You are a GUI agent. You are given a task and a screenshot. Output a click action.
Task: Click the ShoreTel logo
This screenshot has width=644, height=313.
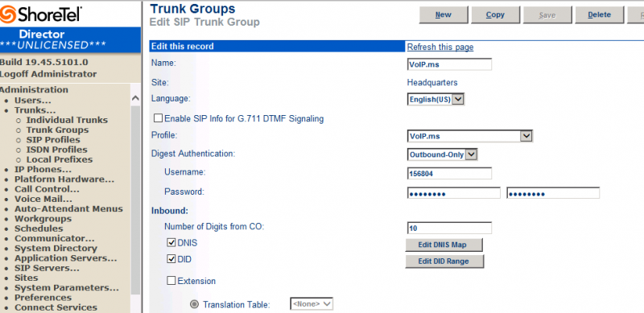[41, 14]
